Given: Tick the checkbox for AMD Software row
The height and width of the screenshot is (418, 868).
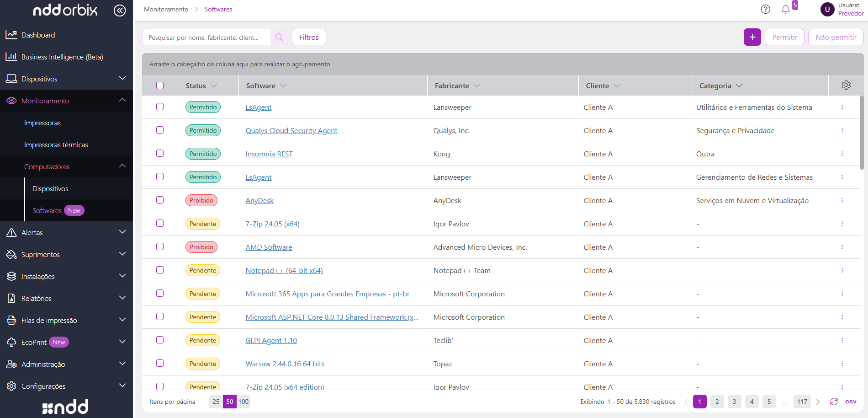Looking at the screenshot, I should (160, 247).
